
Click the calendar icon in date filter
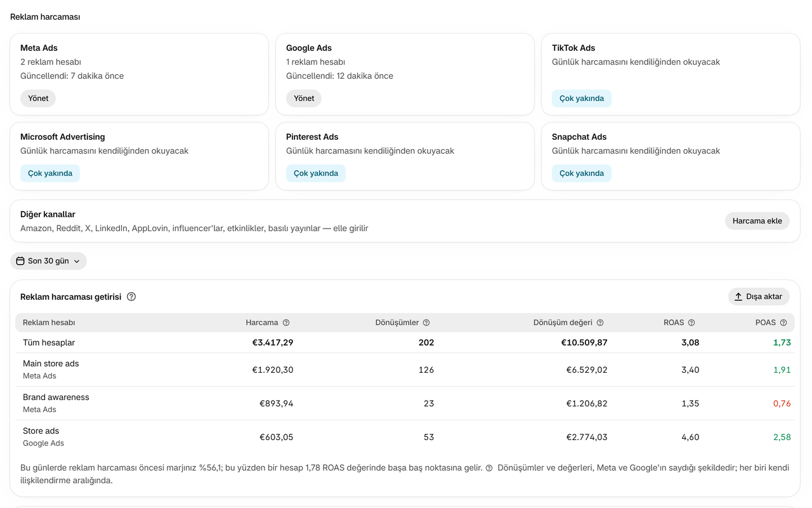[x=20, y=261]
